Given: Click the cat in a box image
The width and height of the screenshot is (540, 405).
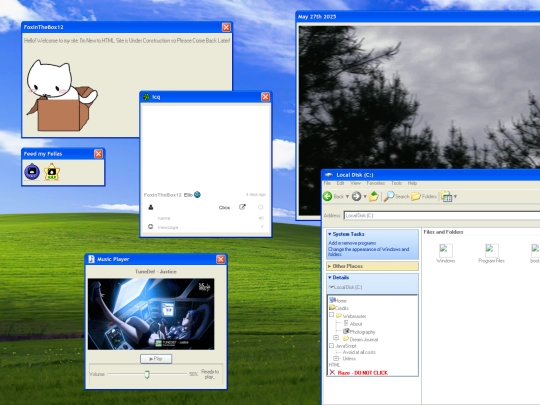Looking at the screenshot, I should pyautogui.click(x=62, y=96).
